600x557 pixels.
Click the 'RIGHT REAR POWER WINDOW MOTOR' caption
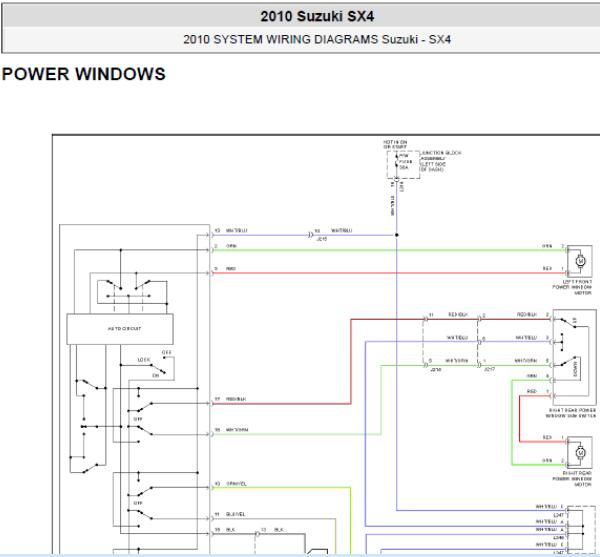coord(572,479)
